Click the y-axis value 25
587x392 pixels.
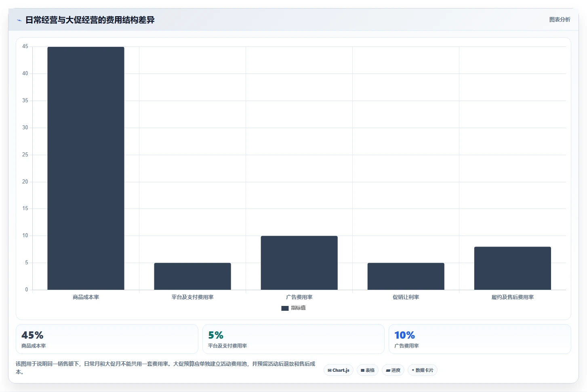tap(25, 154)
